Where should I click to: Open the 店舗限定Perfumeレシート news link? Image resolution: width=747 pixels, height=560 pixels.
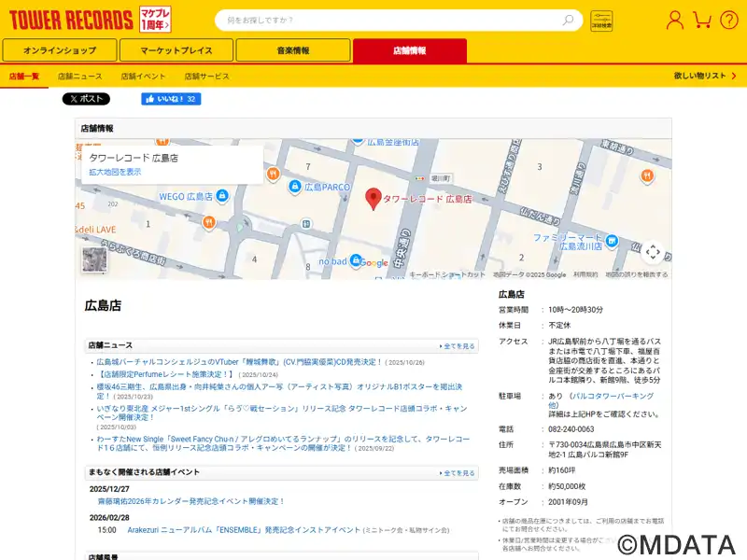point(165,374)
